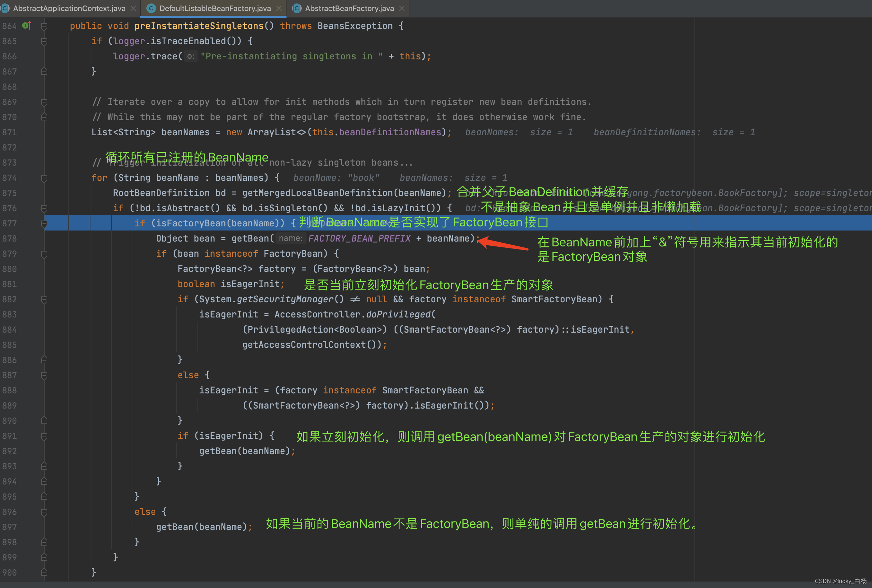872x588 pixels.
Task: Click the getSecurityManager method call
Action: (x=285, y=299)
